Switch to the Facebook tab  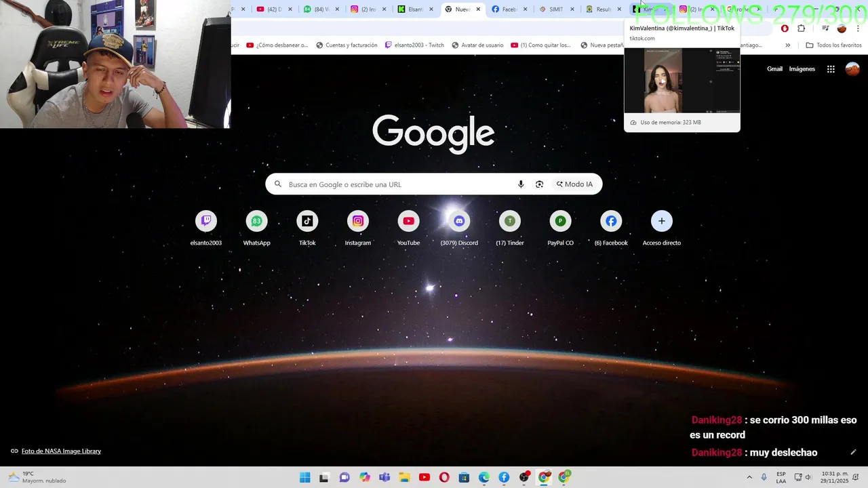tap(509, 9)
